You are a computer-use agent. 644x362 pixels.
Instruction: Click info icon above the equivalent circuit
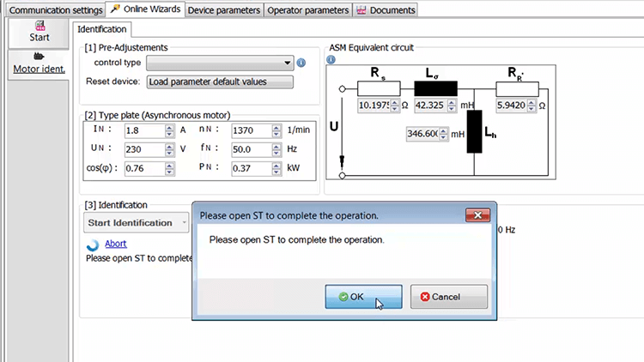pyautogui.click(x=331, y=60)
